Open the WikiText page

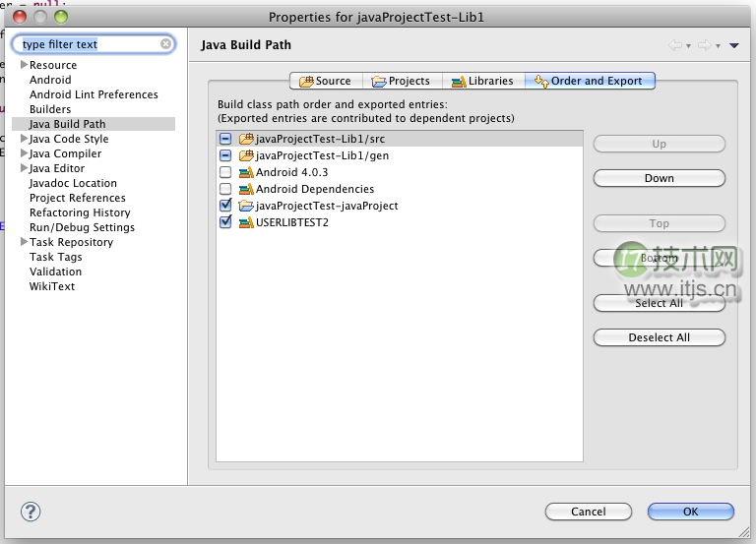click(52, 286)
